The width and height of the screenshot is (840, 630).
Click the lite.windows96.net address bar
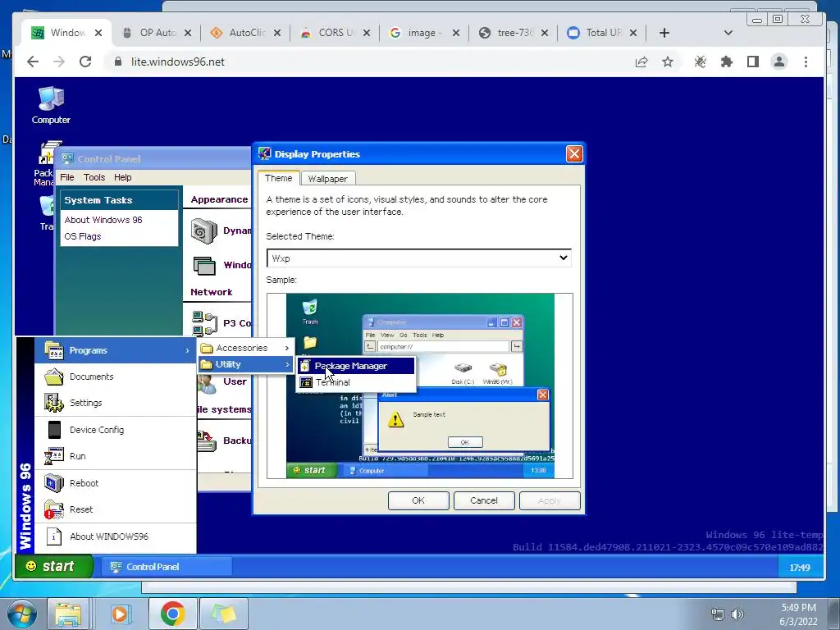[177, 62]
